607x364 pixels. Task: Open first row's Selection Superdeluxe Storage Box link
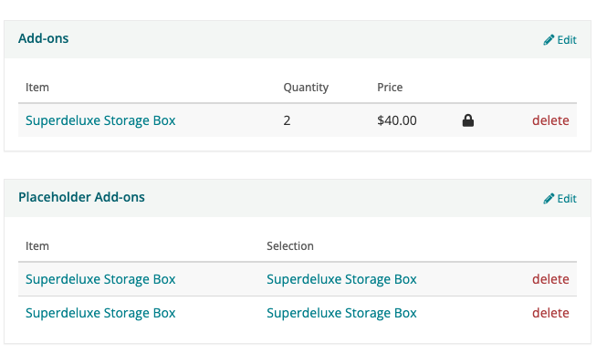341,279
